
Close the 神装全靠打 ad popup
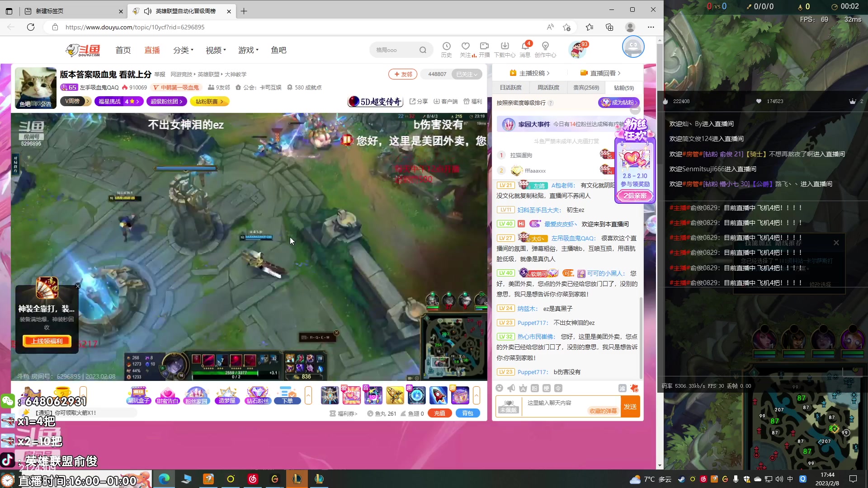(x=78, y=286)
